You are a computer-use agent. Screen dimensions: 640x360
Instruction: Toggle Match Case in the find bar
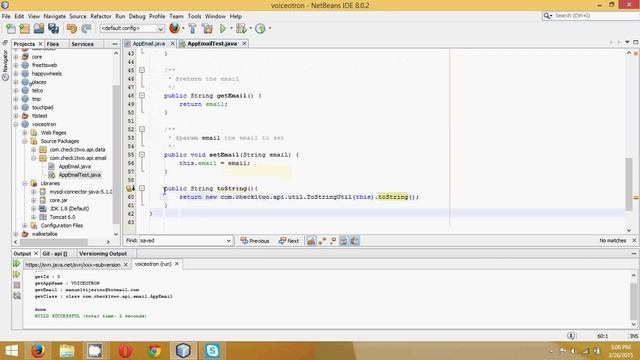[311, 241]
